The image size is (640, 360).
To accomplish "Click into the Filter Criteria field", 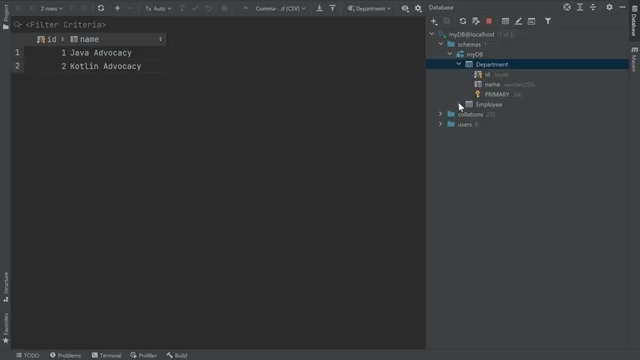I will [219, 25].
